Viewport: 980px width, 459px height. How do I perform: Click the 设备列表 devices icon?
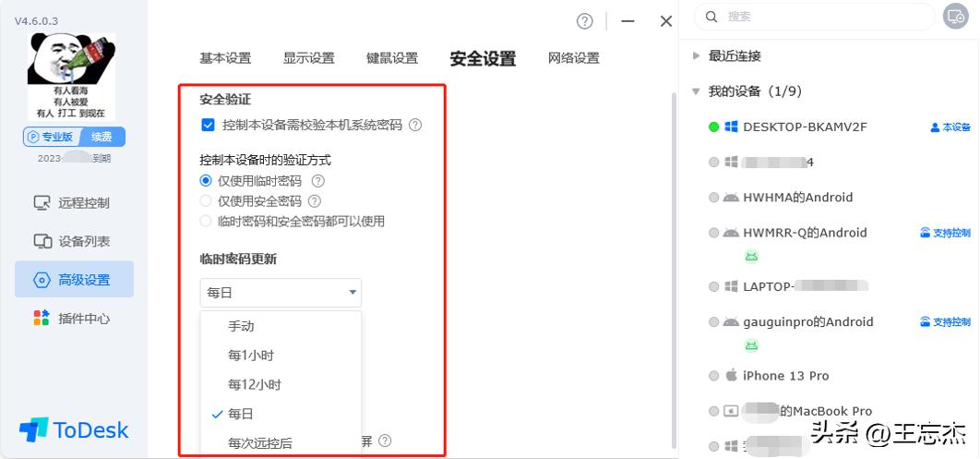(42, 241)
